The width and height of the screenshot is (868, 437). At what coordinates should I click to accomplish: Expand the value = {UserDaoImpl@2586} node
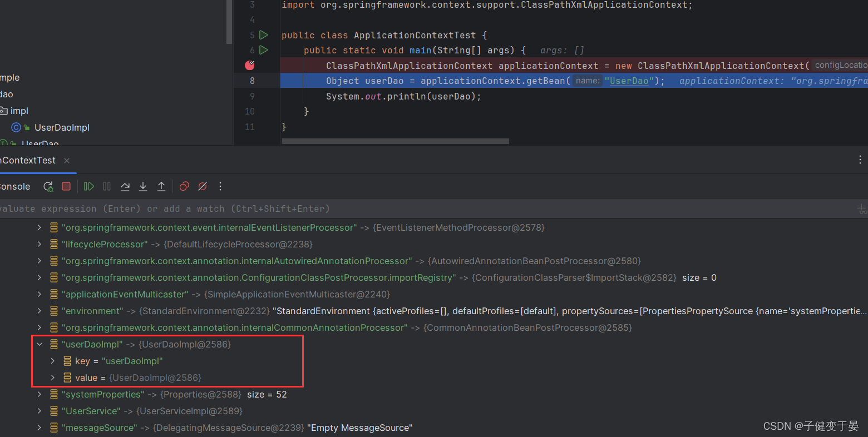tap(52, 378)
